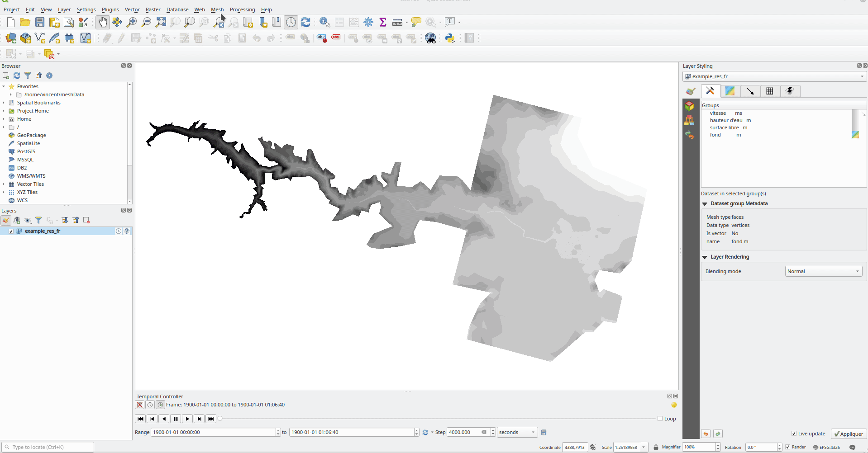
Task: Select the Identify Features tool
Action: 324,22
